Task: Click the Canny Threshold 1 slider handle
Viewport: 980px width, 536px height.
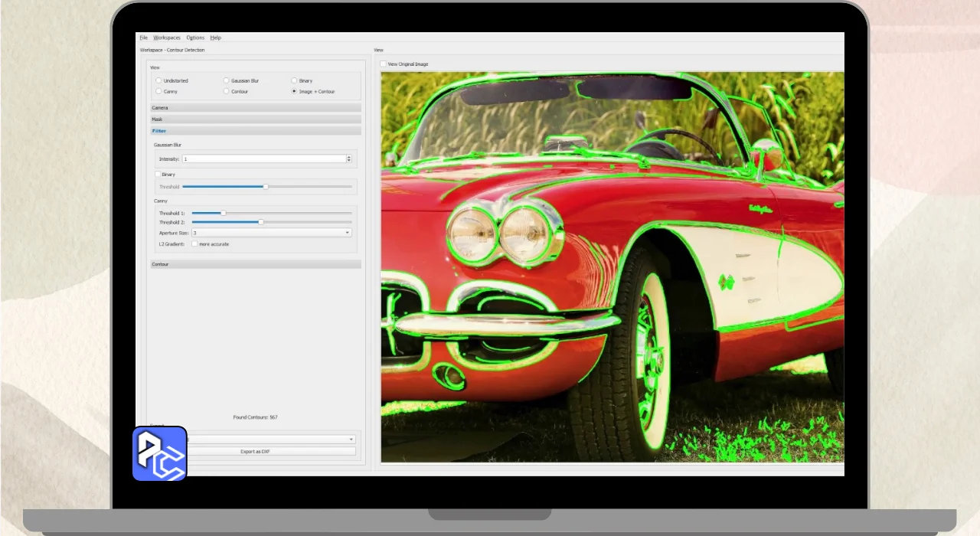Action: pos(223,213)
